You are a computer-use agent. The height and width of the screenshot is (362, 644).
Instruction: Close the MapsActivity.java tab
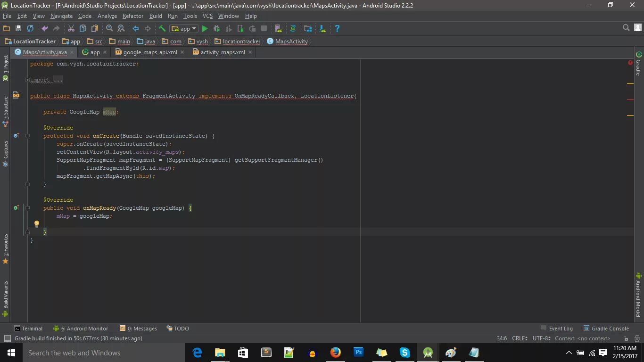click(72, 52)
